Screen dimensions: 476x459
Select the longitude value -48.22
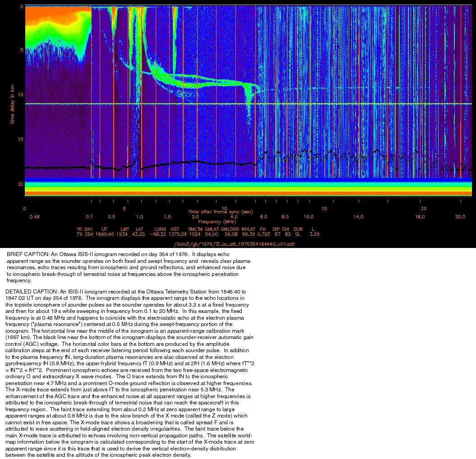(158, 234)
